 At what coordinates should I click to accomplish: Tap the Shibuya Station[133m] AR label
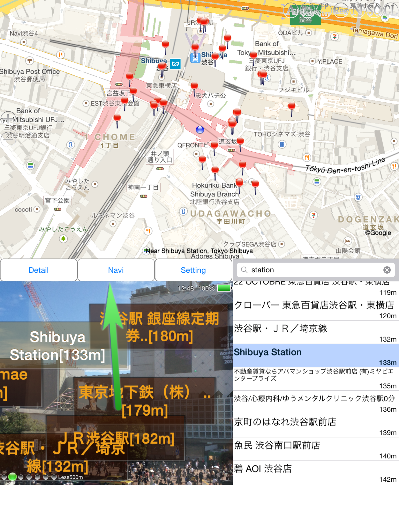pos(57,346)
